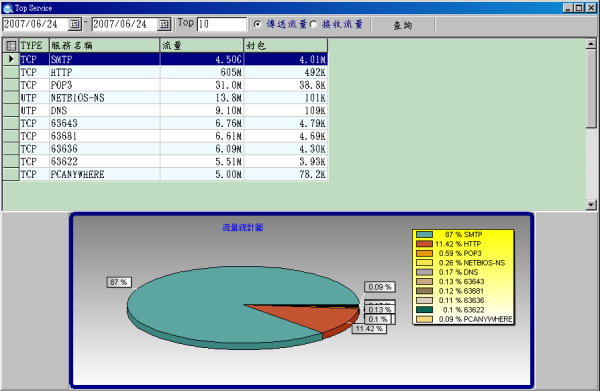Click the Top Service window title icon
The height and width of the screenshot is (391, 600).
(7, 8)
